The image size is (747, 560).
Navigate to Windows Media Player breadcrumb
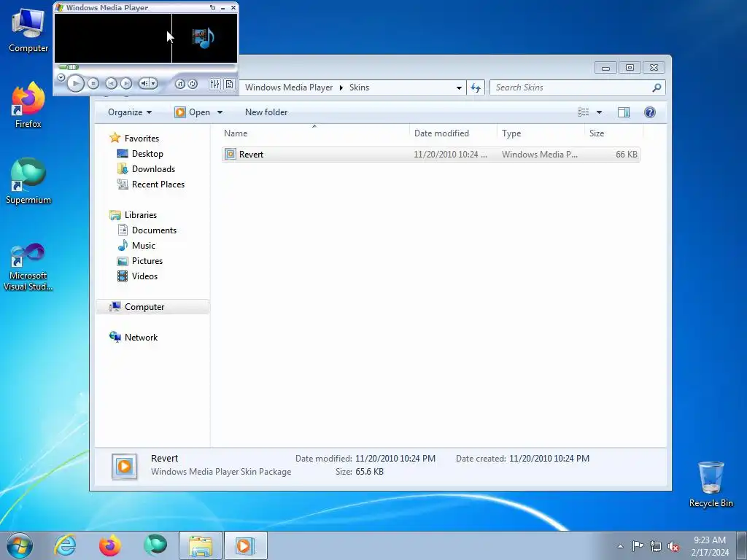pyautogui.click(x=289, y=87)
